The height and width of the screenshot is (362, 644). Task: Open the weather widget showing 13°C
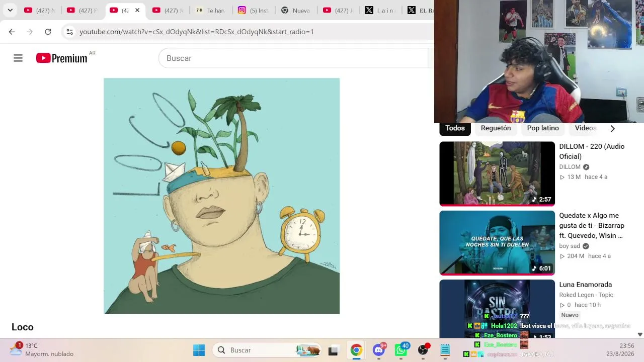coord(42,350)
